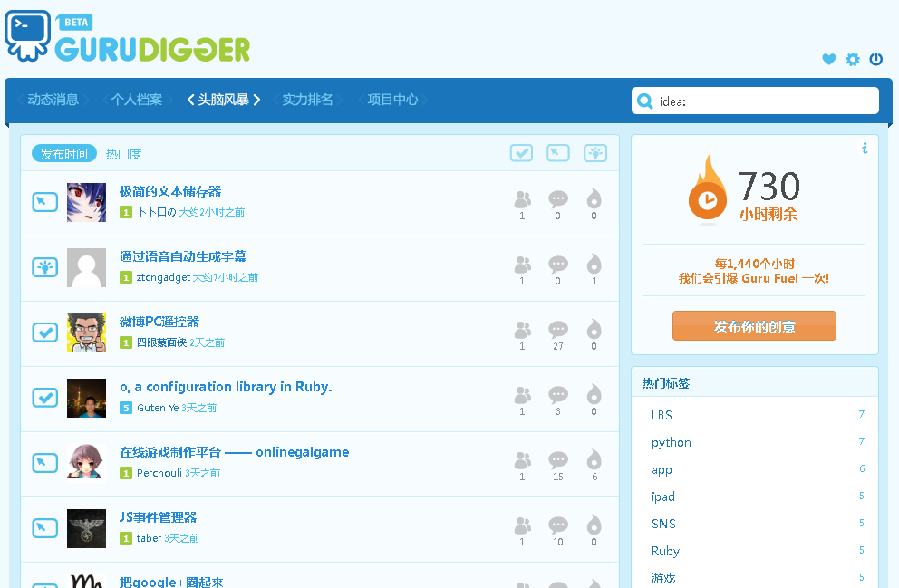
Task: Select the 游戏 tag
Action: click(663, 578)
